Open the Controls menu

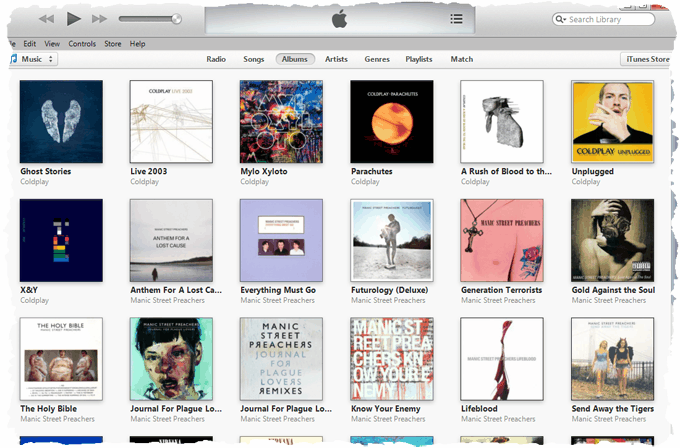point(82,44)
